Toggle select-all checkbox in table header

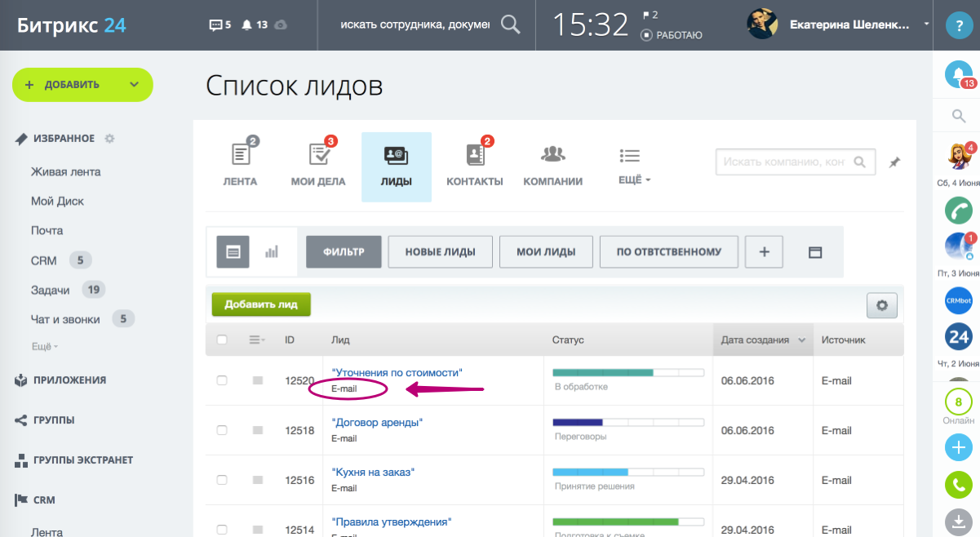pos(222,340)
